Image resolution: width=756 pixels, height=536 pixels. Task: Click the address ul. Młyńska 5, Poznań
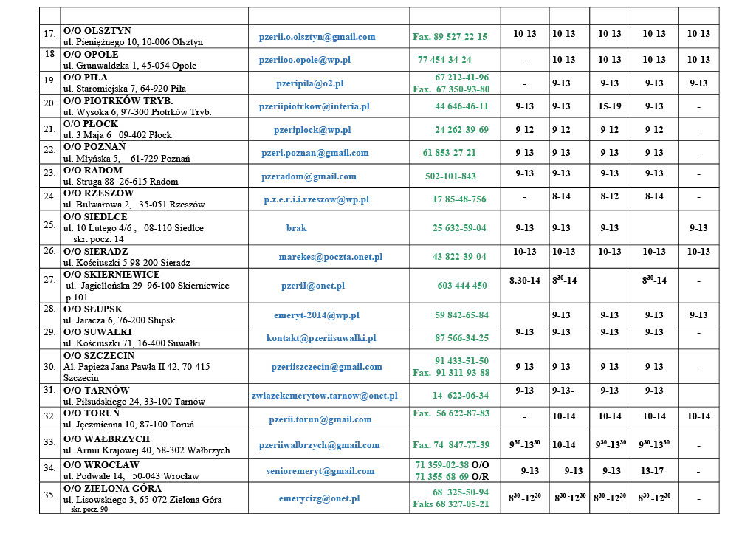[127, 159]
